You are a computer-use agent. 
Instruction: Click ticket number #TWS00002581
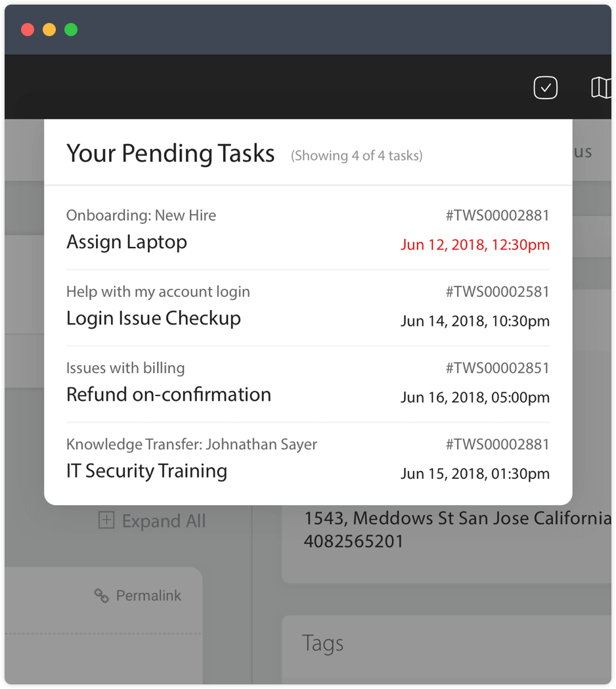coord(497,292)
